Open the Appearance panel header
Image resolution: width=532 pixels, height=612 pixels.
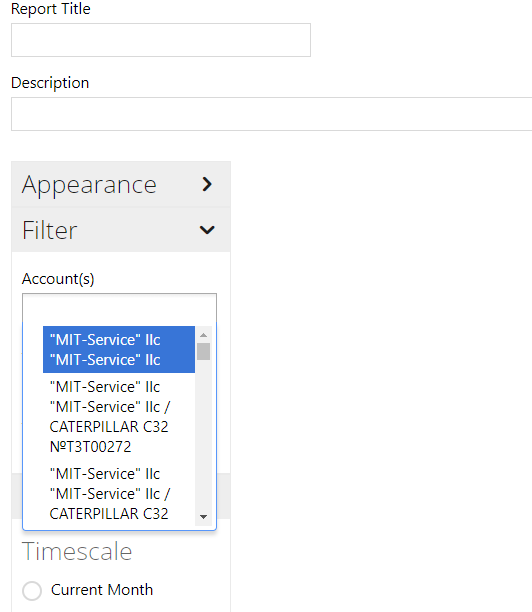tap(121, 184)
